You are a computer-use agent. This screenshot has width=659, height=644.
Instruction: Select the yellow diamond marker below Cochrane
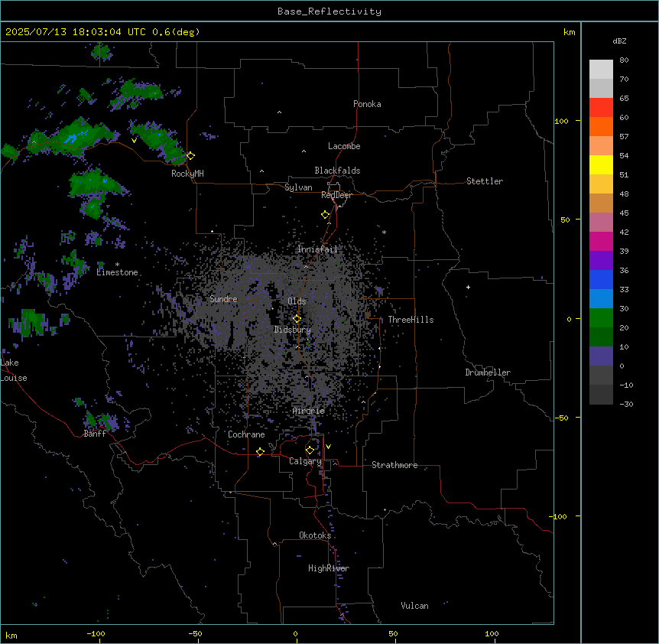pyautogui.click(x=260, y=451)
